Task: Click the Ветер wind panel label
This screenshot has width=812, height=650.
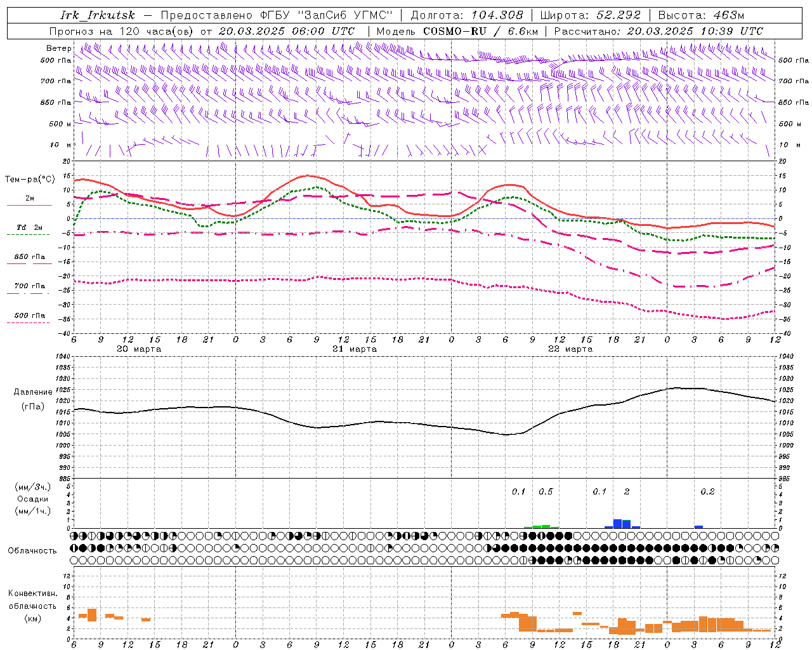Action: point(58,48)
